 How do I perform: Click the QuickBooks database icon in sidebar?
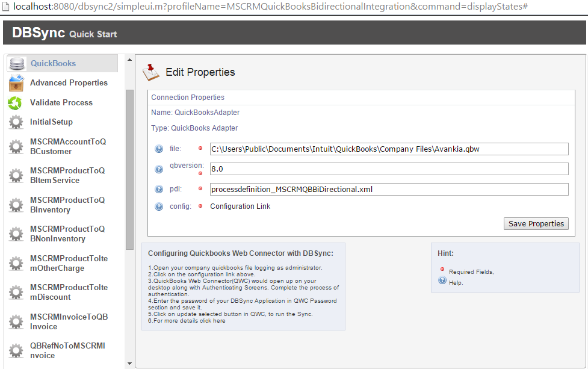(17, 64)
